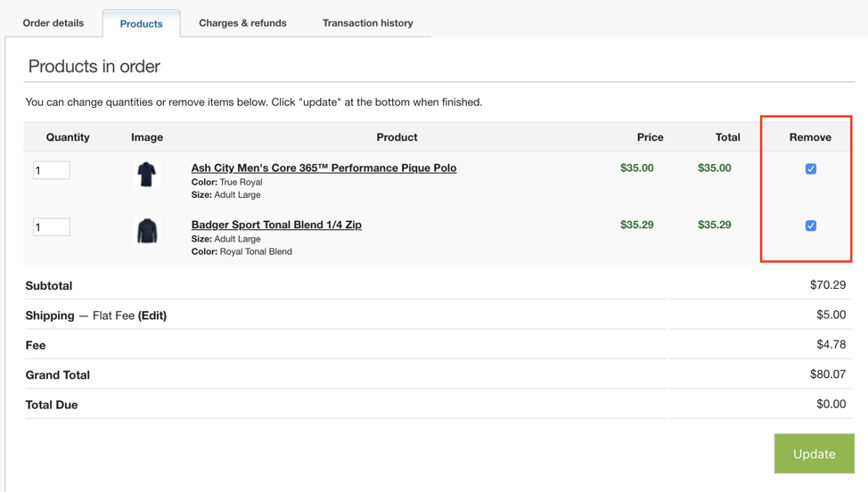Viewport: 868px width, 492px height.
Task: Click the Remove column header
Action: click(x=810, y=137)
